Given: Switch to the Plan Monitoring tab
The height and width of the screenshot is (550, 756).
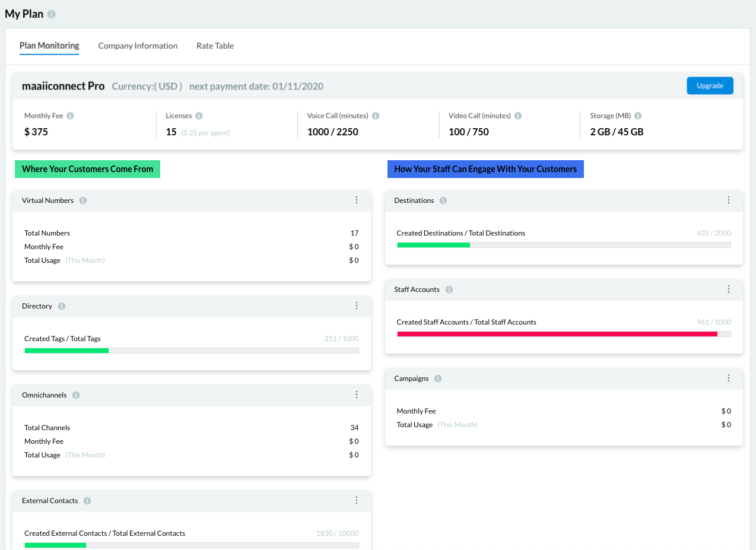Looking at the screenshot, I should [x=49, y=46].
